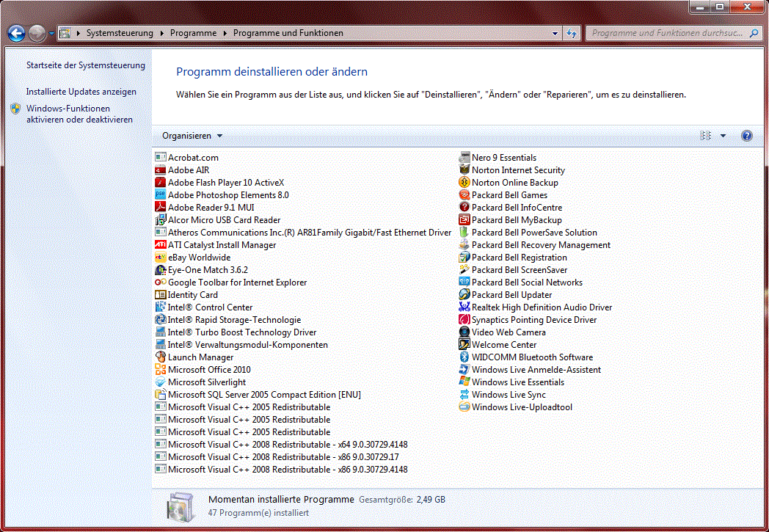Expand the arrow after Programme breadcrumb

point(225,33)
